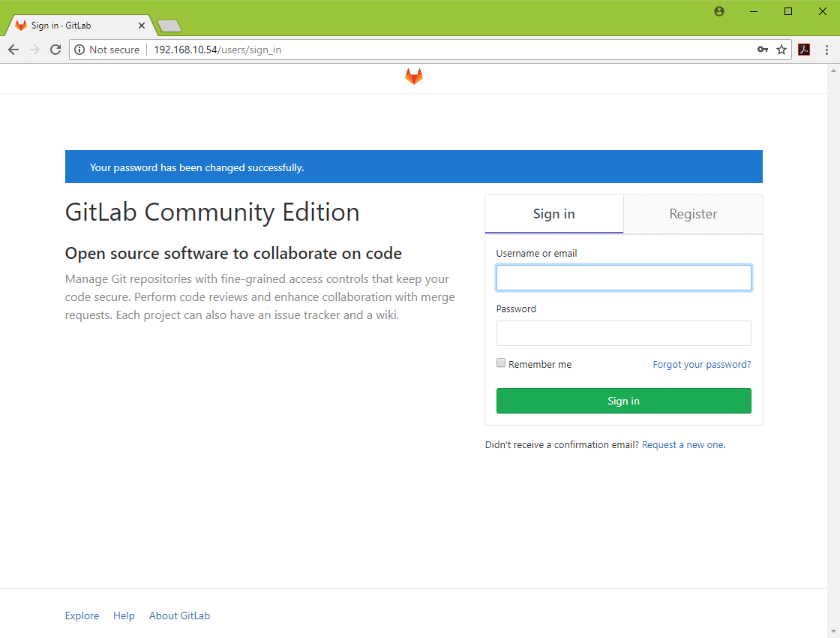Viewport: 840px width, 638px height.
Task: Click the scrollbar up arrow
Action: pos(833,71)
